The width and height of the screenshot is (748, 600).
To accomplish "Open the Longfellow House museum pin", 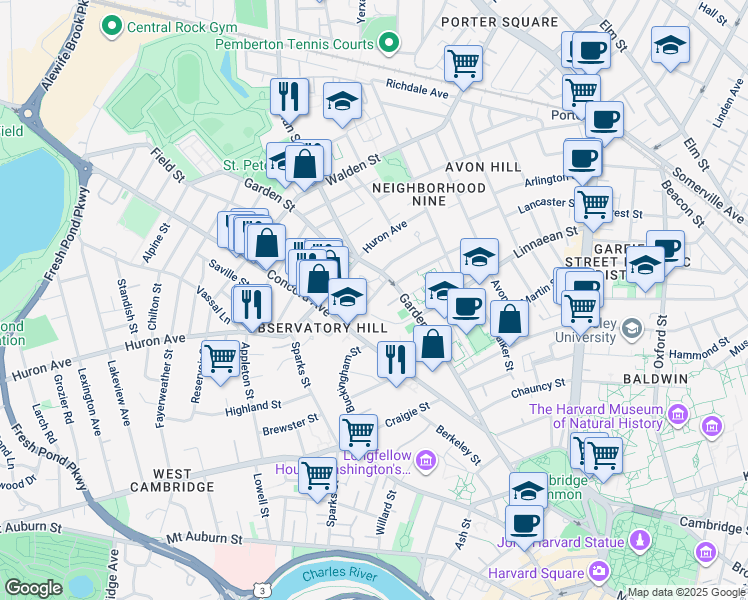I will coord(426,461).
